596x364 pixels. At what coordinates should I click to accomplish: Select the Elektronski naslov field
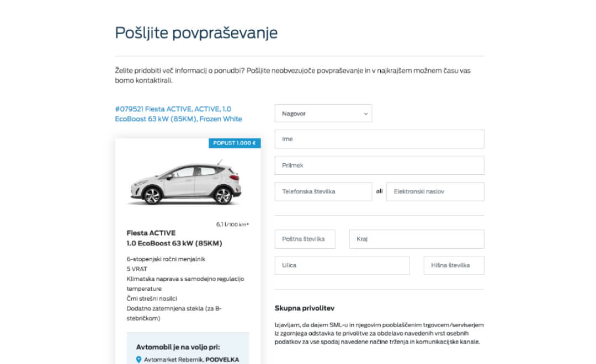pyautogui.click(x=435, y=192)
